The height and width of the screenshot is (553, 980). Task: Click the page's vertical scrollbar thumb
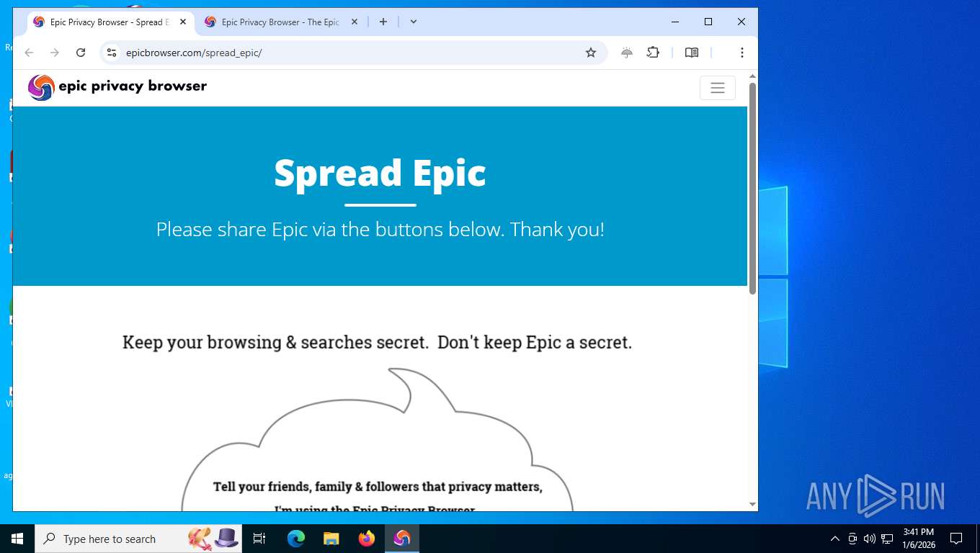tap(752, 188)
